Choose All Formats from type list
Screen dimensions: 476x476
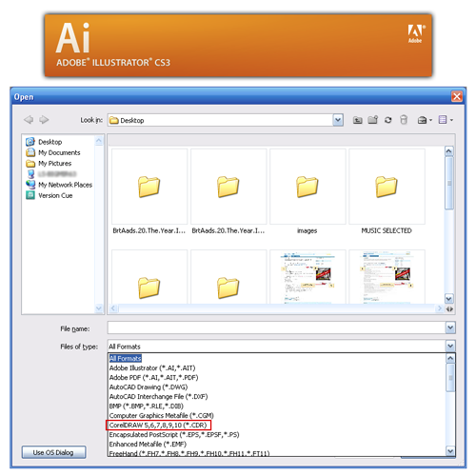(x=126, y=358)
